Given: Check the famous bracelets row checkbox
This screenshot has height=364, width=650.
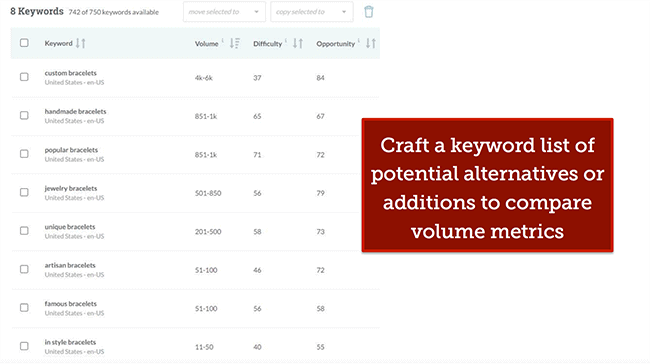Looking at the screenshot, I should pos(24,308).
